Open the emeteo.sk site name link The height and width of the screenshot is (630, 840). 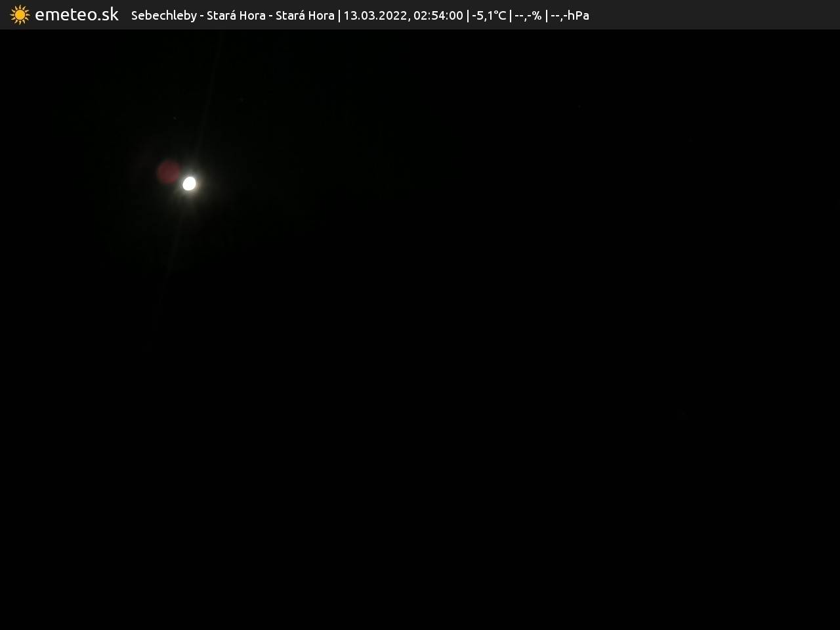tap(77, 14)
